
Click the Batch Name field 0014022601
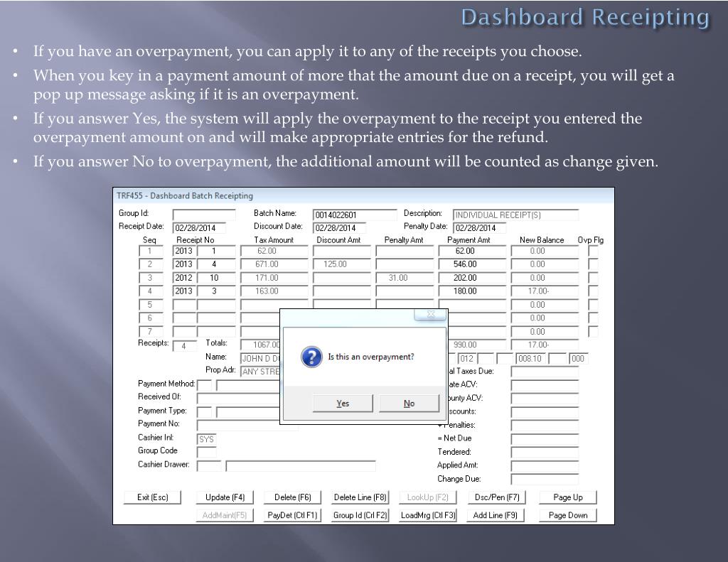pos(355,215)
